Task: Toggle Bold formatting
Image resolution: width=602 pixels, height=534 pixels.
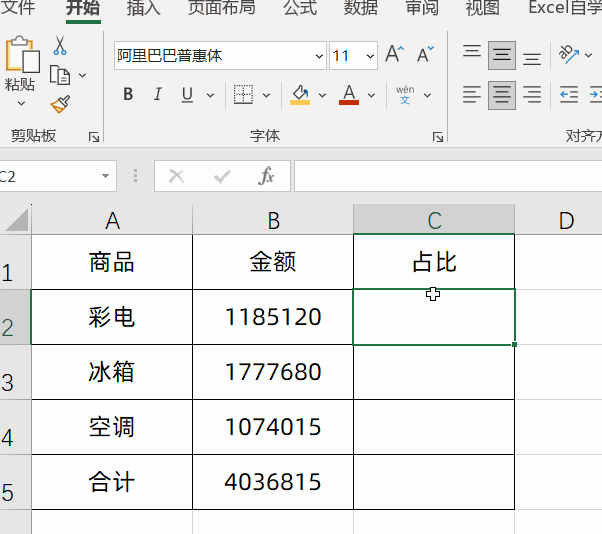Action: 128,94
